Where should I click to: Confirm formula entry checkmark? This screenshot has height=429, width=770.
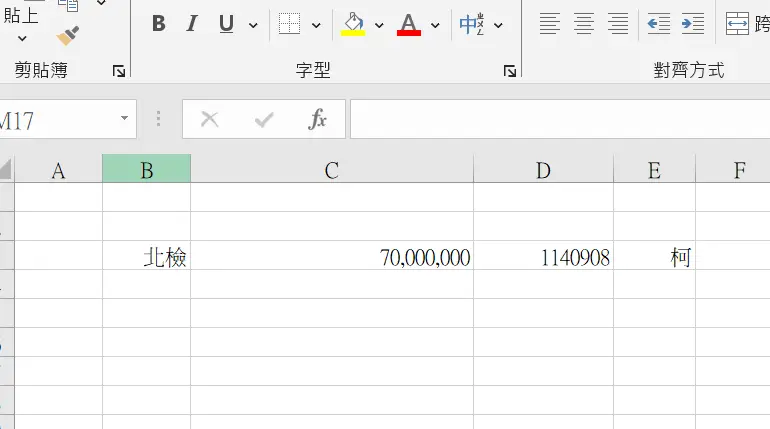[264, 119]
